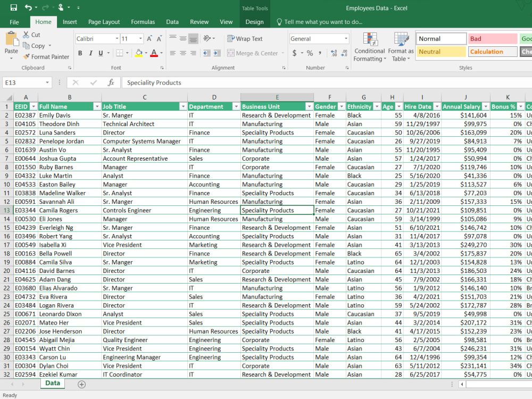Click the Accounting dollar format icon
Image resolution: width=532 pixels, height=399 pixels.
[x=295, y=53]
